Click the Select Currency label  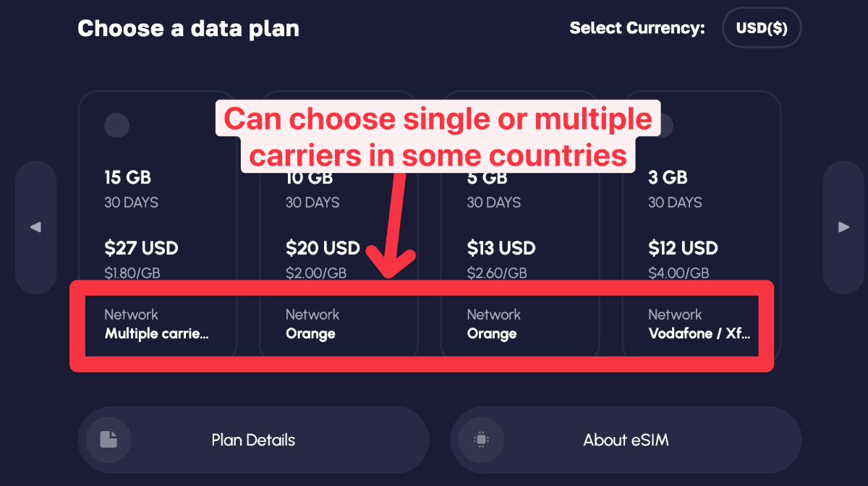coord(637,28)
